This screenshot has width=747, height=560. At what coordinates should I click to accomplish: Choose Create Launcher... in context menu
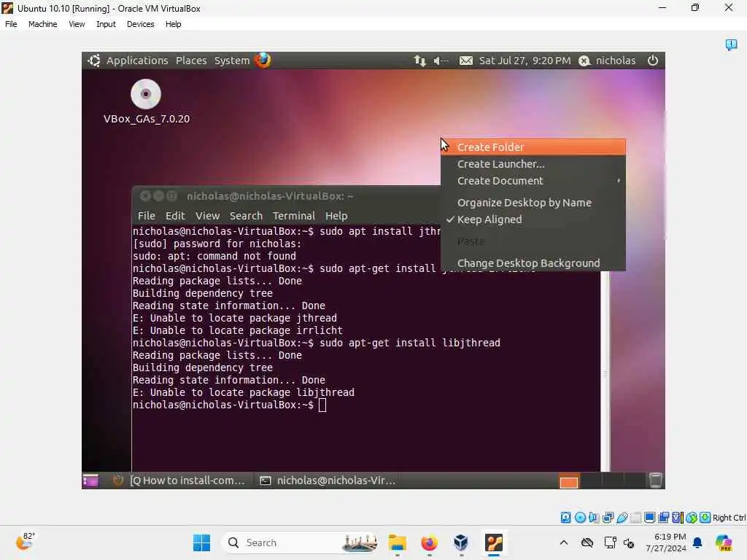click(x=533, y=164)
